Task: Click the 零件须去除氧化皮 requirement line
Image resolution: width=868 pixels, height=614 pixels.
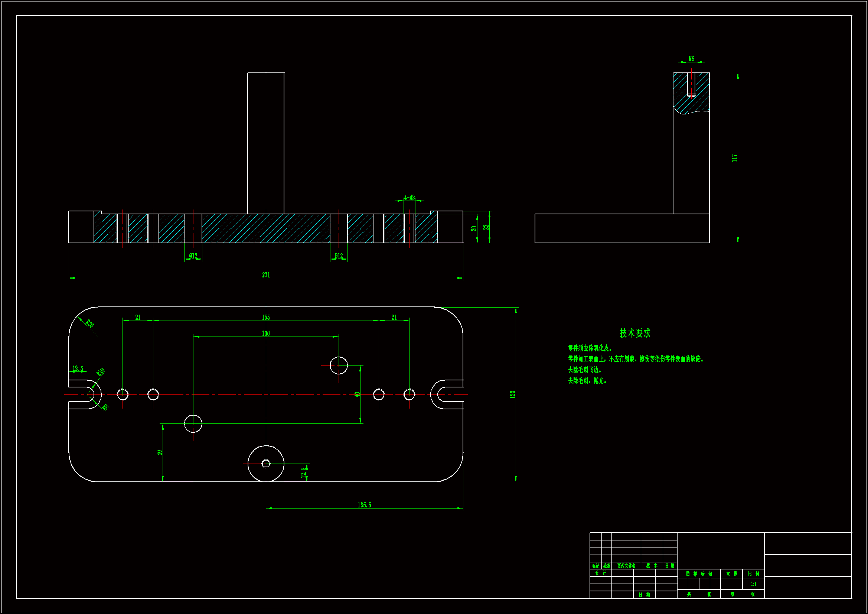Action: point(590,348)
